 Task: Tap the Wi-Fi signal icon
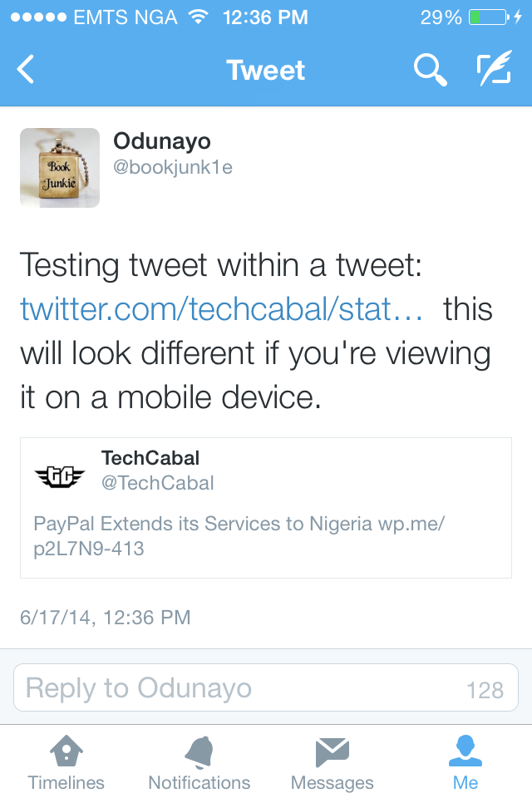coord(198,17)
